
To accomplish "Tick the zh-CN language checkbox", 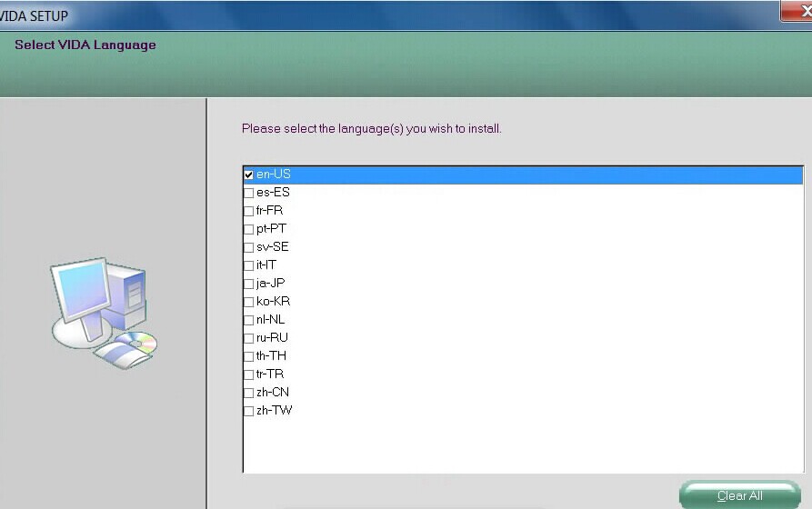I will pyautogui.click(x=248, y=393).
